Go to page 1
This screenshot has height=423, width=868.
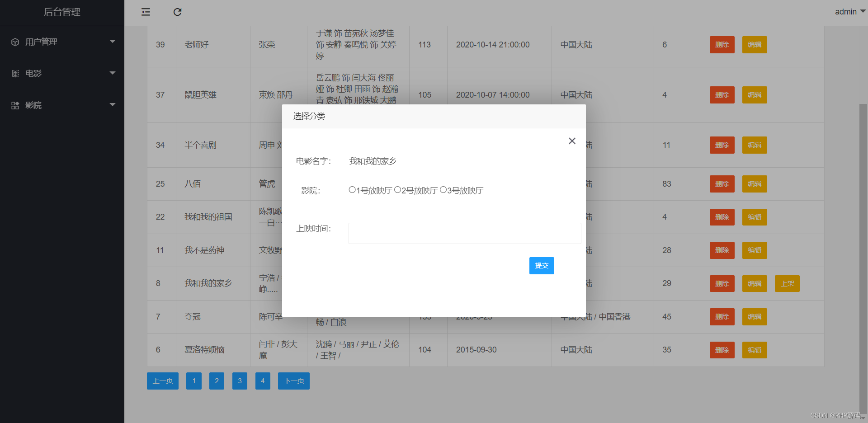(x=194, y=381)
